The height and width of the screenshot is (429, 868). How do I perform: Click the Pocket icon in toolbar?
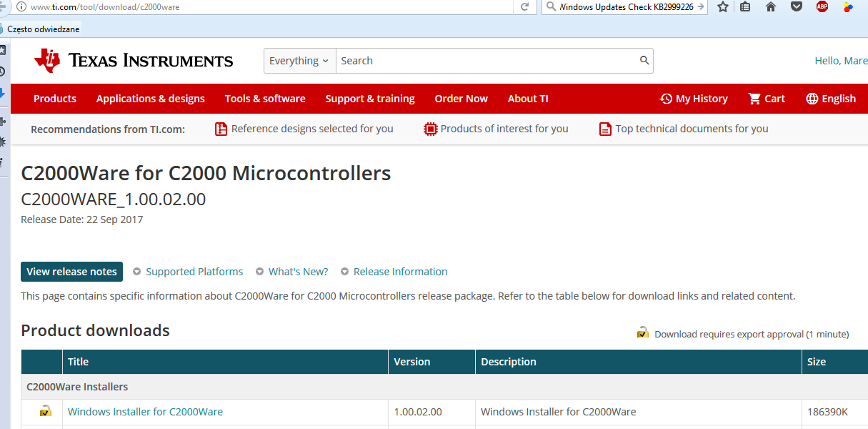(x=796, y=6)
